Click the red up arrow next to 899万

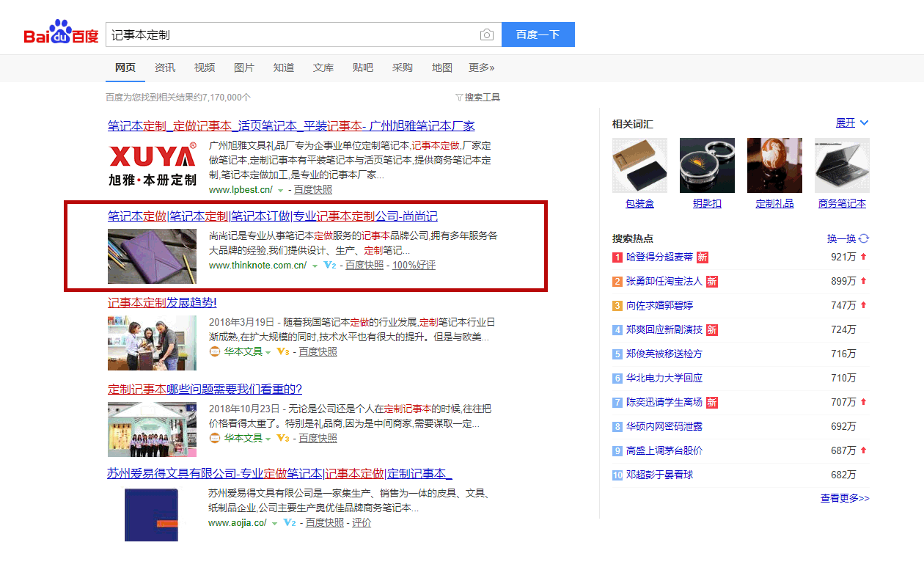pyautogui.click(x=864, y=281)
